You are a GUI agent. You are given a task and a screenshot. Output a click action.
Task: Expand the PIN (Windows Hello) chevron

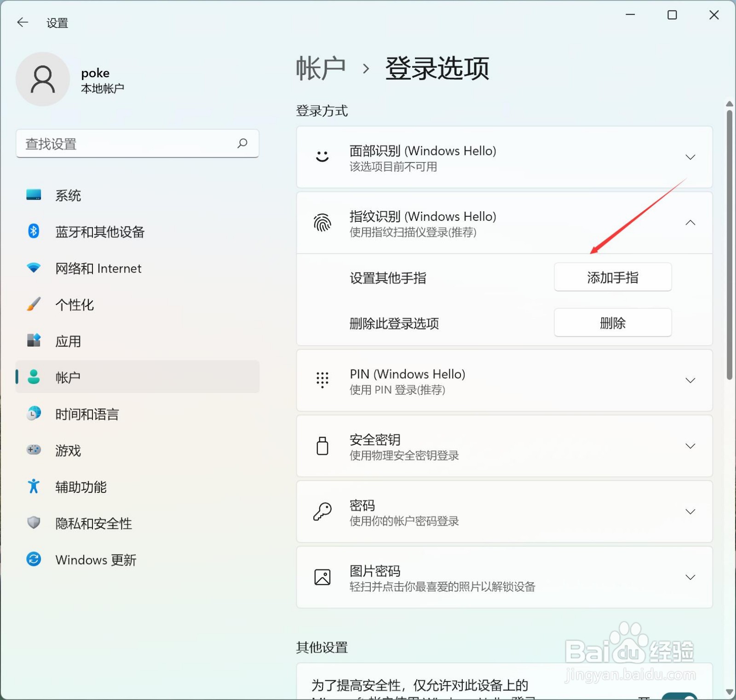pyautogui.click(x=690, y=380)
